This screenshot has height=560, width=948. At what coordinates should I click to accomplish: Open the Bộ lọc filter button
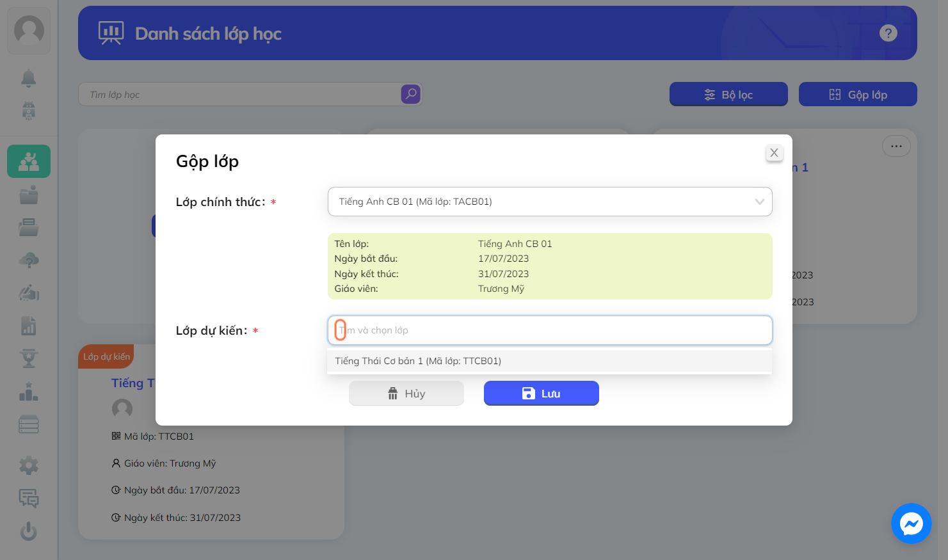(728, 95)
